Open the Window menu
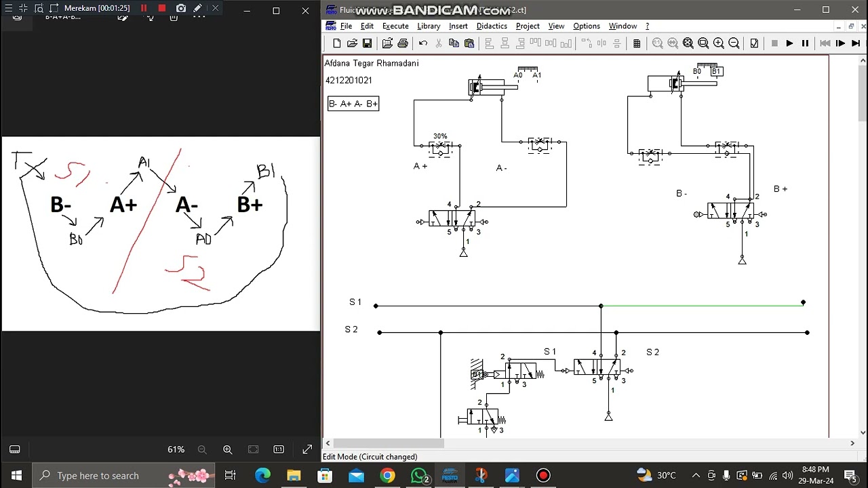This screenshot has height=488, width=868. pyautogui.click(x=623, y=26)
